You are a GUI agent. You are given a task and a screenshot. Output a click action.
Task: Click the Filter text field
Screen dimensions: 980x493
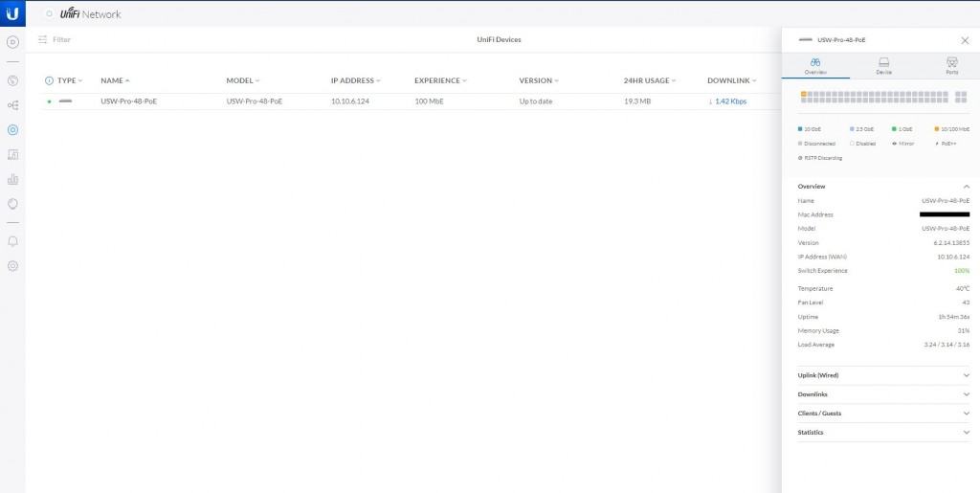(62, 39)
